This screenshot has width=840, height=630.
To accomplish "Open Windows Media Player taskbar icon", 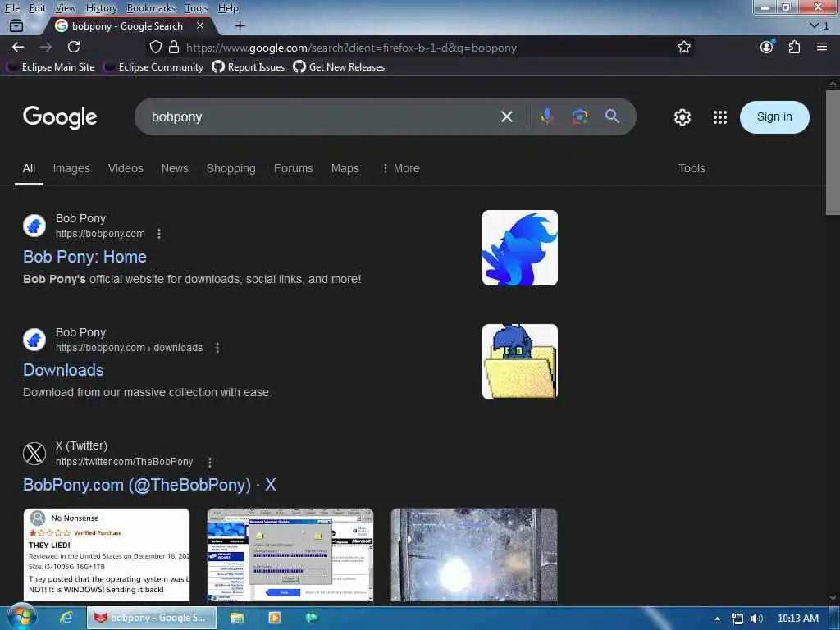I will click(274, 618).
